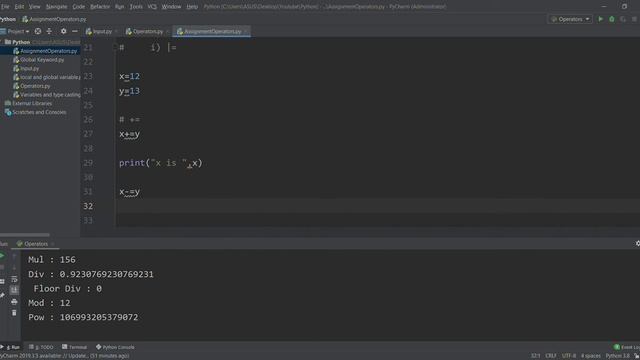Click the stop icon in top toolbar
The width and height of the screenshot is (640, 360).
(x=634, y=19)
